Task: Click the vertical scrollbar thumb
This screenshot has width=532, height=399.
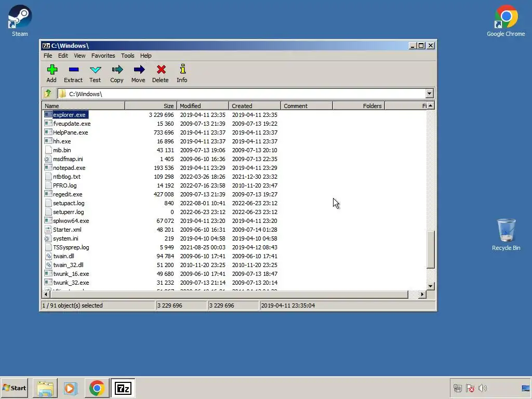Action: [x=431, y=249]
